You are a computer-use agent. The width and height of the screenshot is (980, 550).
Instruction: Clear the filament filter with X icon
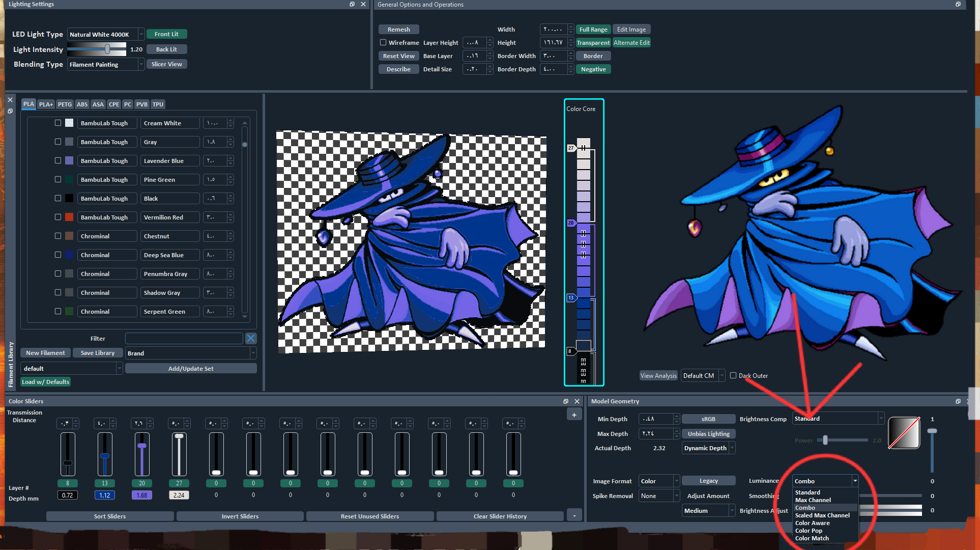pyautogui.click(x=251, y=338)
